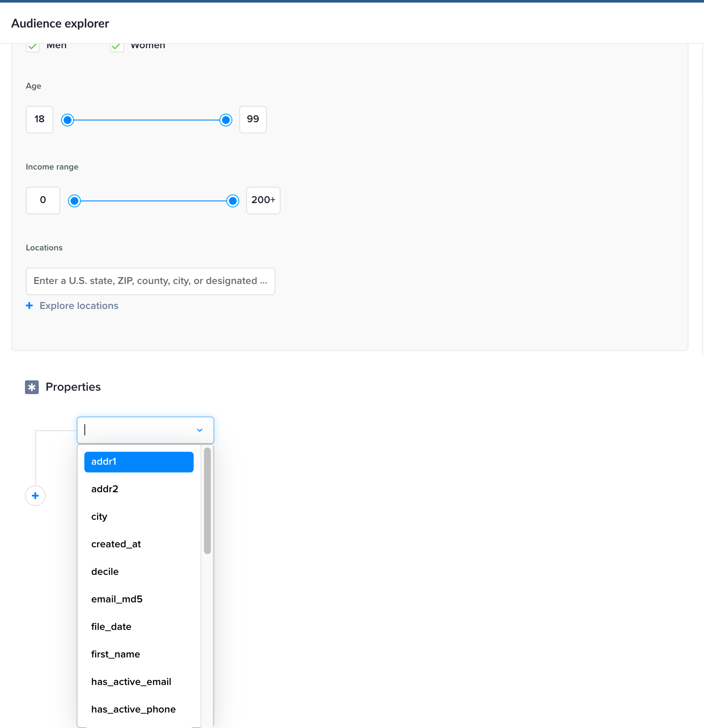The width and height of the screenshot is (704, 728).
Task: Expand the property dropdown chevron
Action: click(200, 430)
